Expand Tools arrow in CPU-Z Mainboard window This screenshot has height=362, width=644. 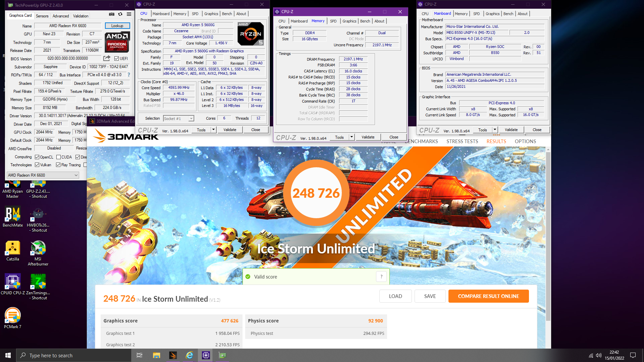point(495,130)
